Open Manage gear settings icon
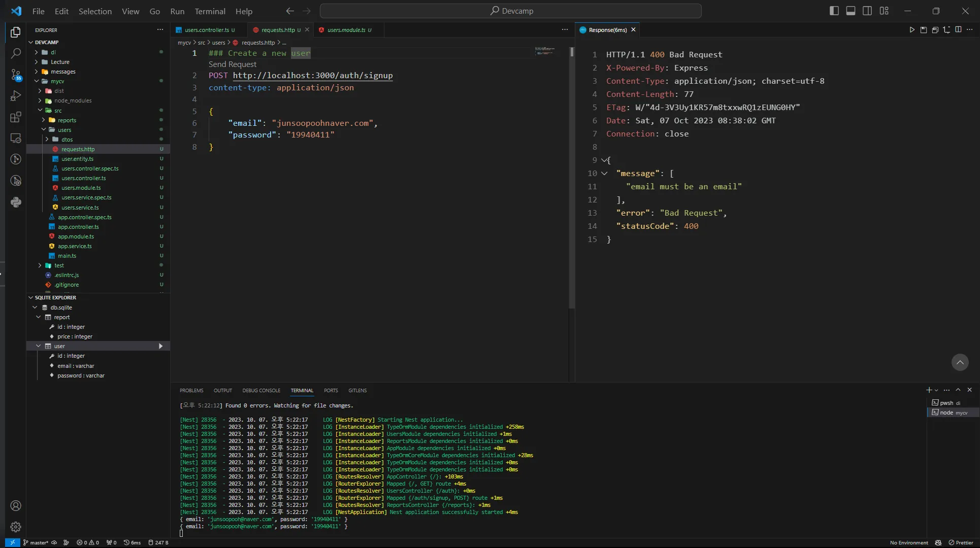The width and height of the screenshot is (980, 548). (x=16, y=527)
